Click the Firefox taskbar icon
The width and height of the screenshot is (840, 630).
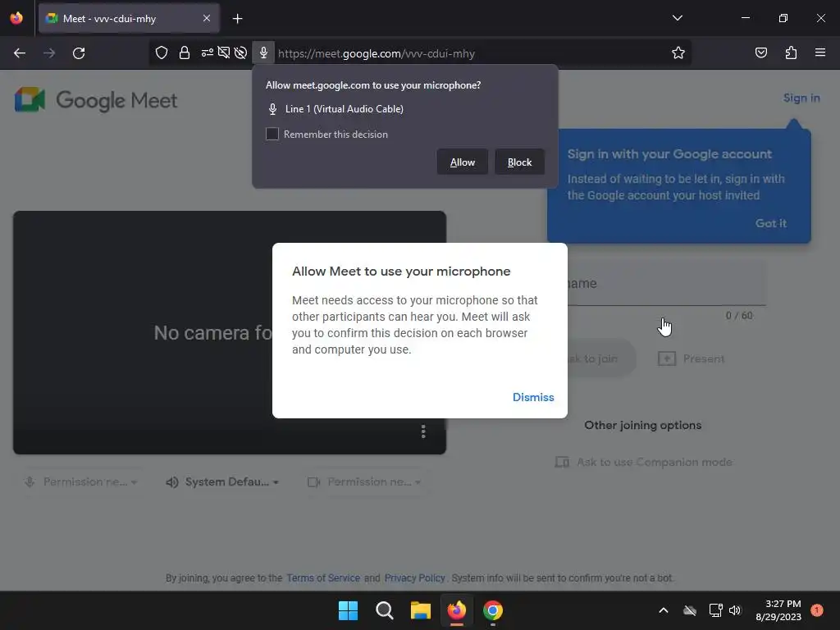(x=456, y=610)
